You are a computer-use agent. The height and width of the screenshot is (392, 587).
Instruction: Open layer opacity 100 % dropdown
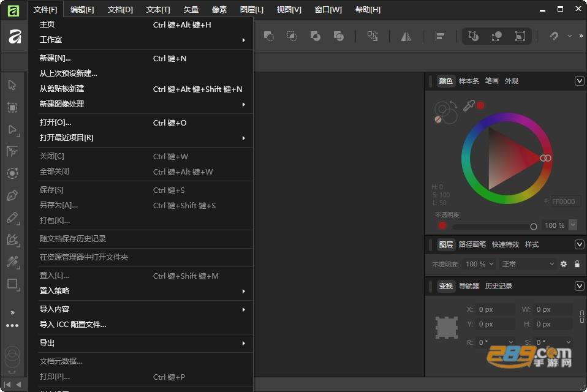pos(479,264)
